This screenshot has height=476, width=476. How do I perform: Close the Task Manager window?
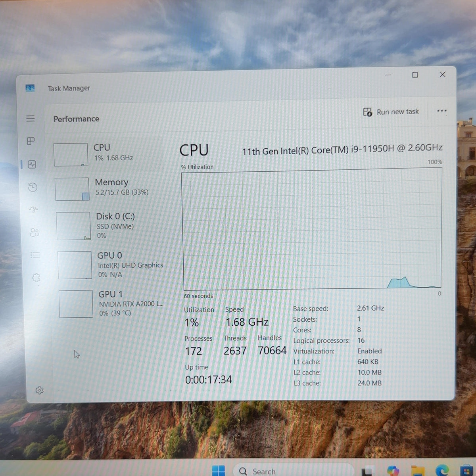click(x=443, y=75)
